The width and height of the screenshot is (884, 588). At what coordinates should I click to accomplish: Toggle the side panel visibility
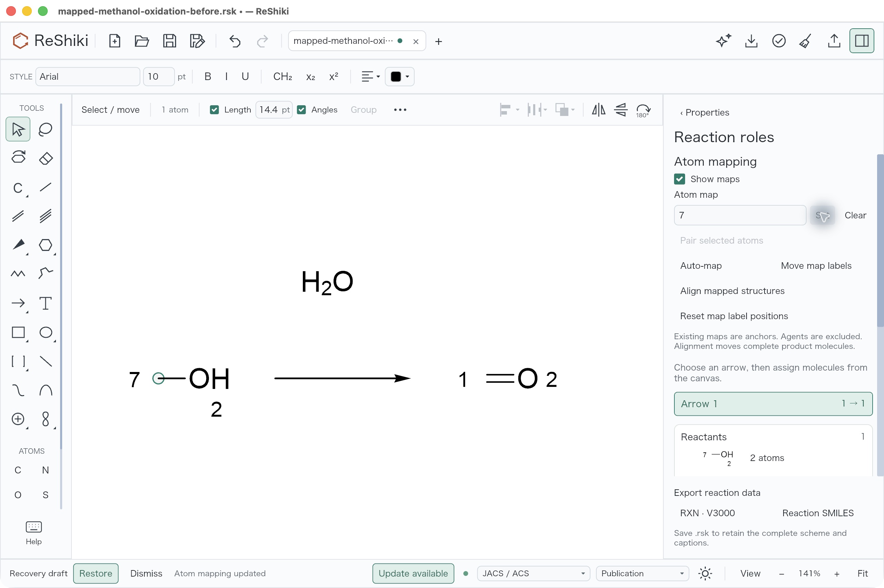pyautogui.click(x=862, y=41)
